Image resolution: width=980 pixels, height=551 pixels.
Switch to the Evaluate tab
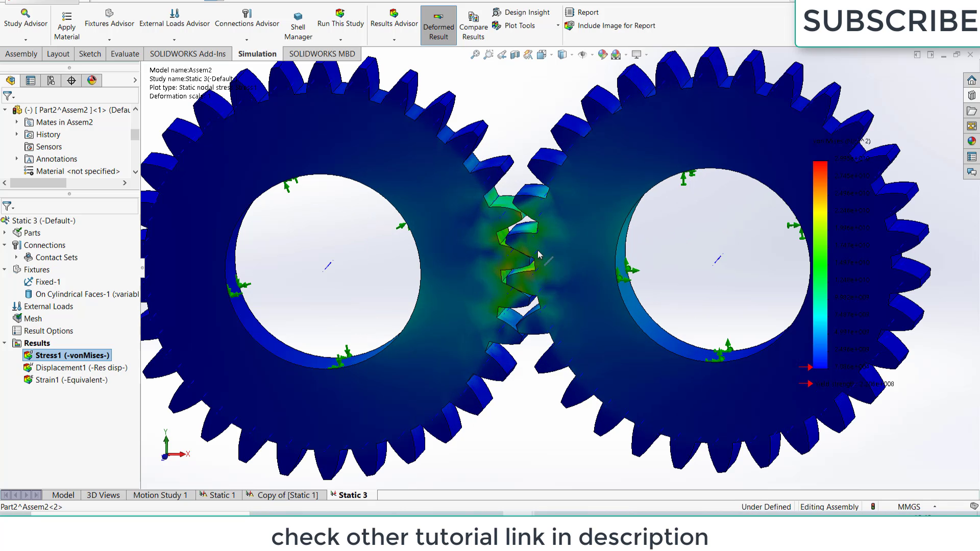click(125, 54)
